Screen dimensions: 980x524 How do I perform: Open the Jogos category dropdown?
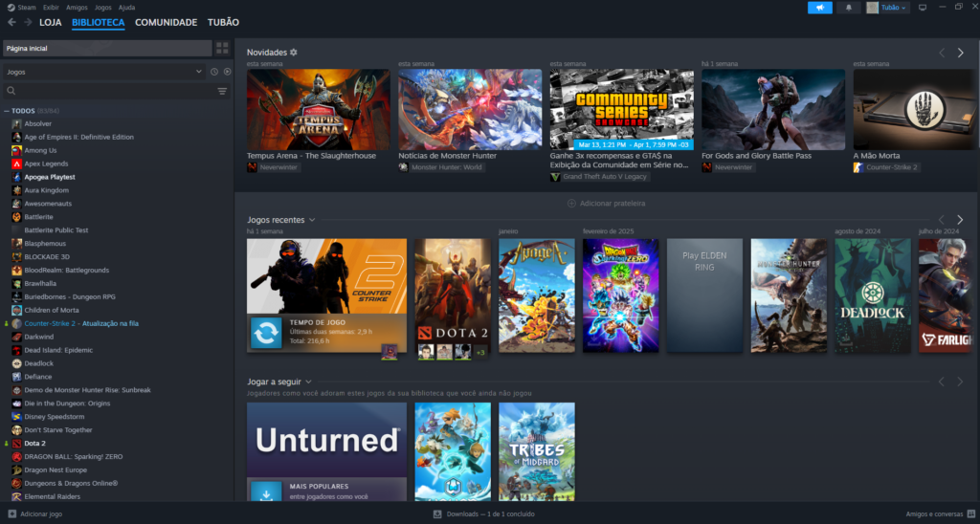[x=104, y=72]
